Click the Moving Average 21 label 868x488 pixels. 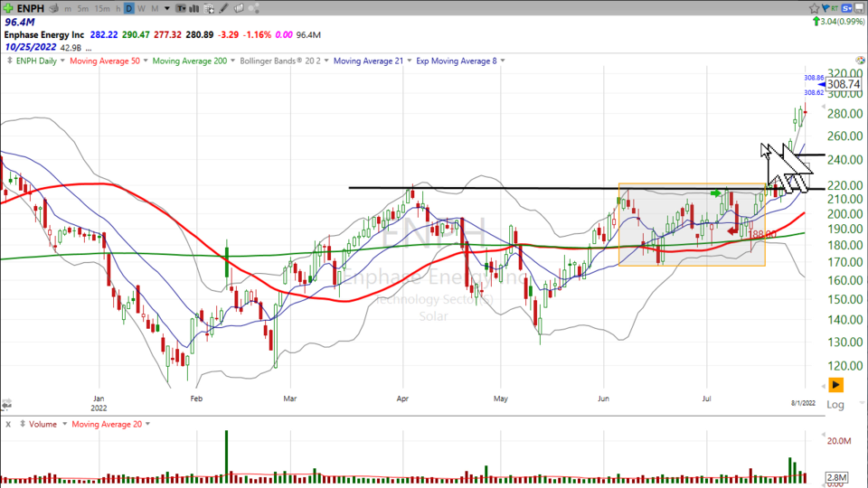pyautogui.click(x=368, y=61)
